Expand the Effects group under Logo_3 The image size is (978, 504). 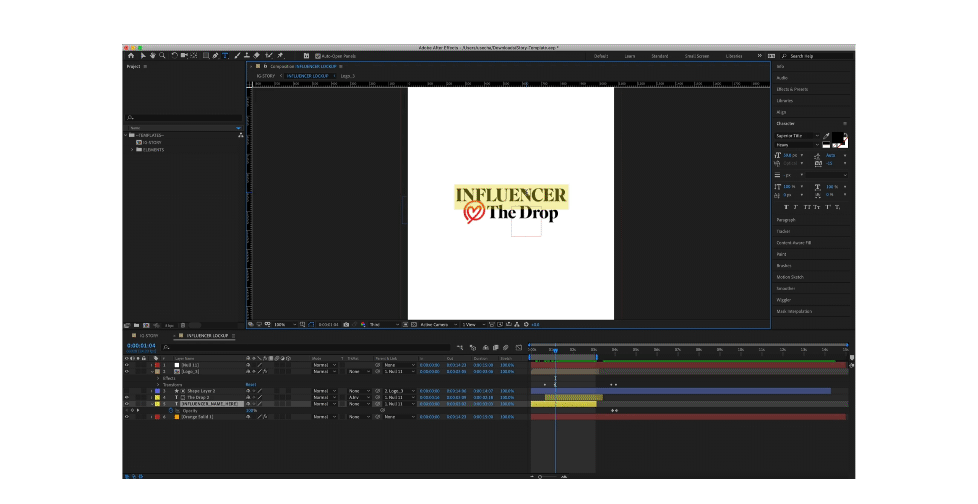click(158, 378)
